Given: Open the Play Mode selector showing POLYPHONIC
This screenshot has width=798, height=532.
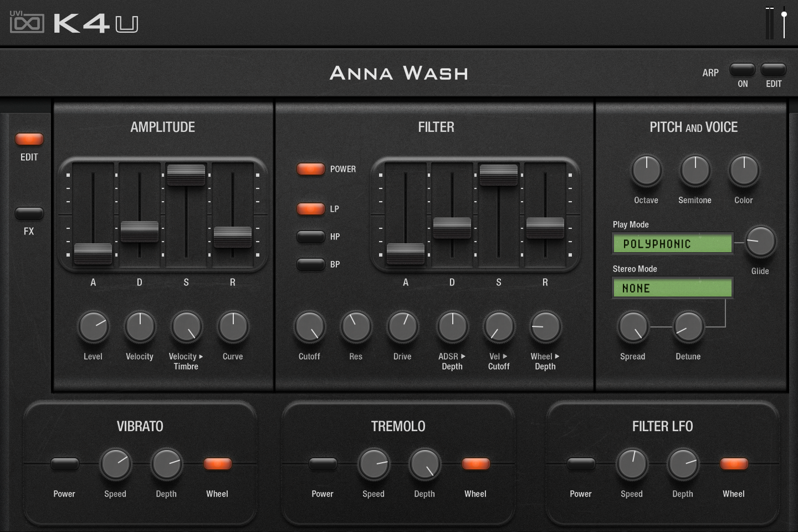Looking at the screenshot, I should click(672, 243).
